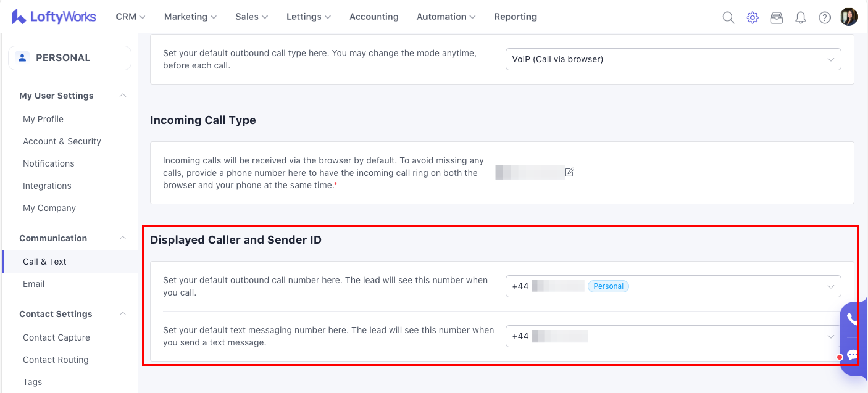Open the inbox tray icon
Image resolution: width=868 pixels, height=393 pixels.
point(776,17)
